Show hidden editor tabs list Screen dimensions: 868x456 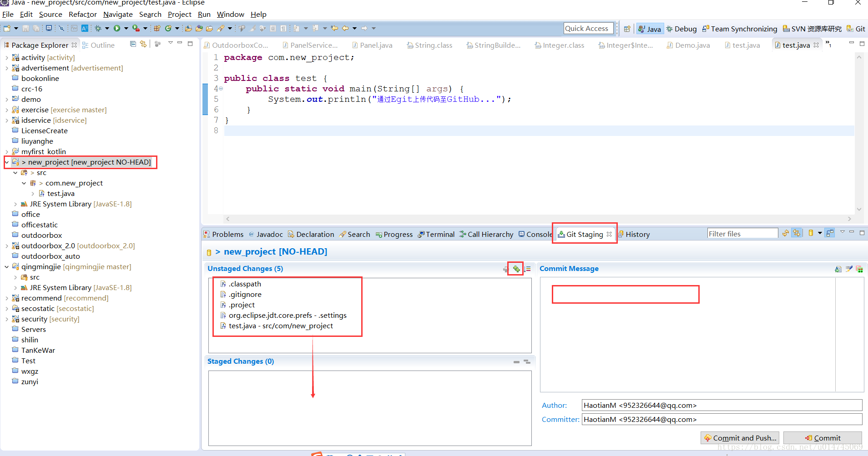pos(828,44)
